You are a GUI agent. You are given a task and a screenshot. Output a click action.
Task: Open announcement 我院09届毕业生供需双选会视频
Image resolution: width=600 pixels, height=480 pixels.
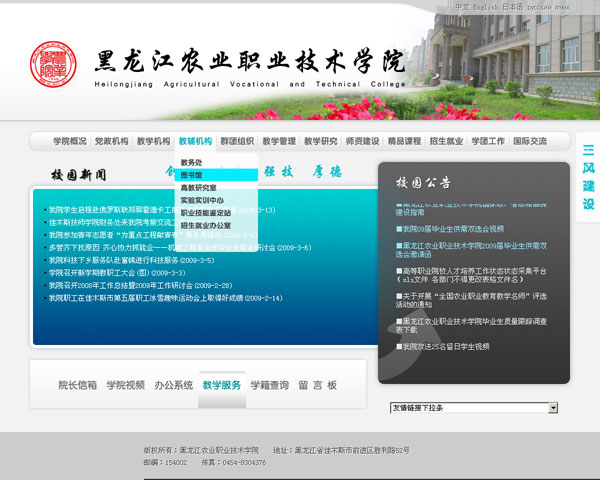coord(450,229)
